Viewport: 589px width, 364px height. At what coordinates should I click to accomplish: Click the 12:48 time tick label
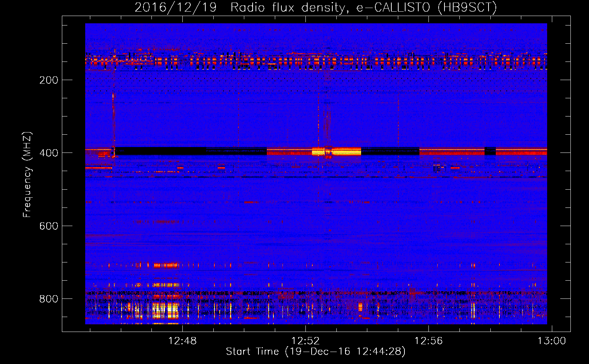(x=182, y=341)
